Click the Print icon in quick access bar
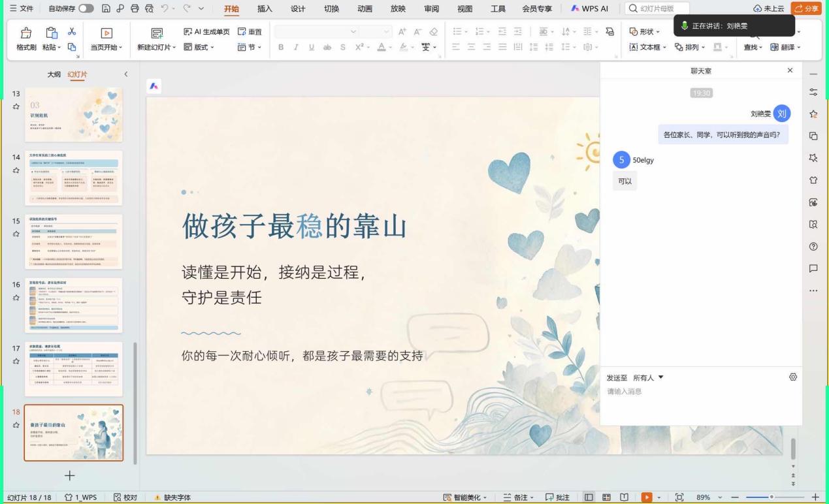 135,8
